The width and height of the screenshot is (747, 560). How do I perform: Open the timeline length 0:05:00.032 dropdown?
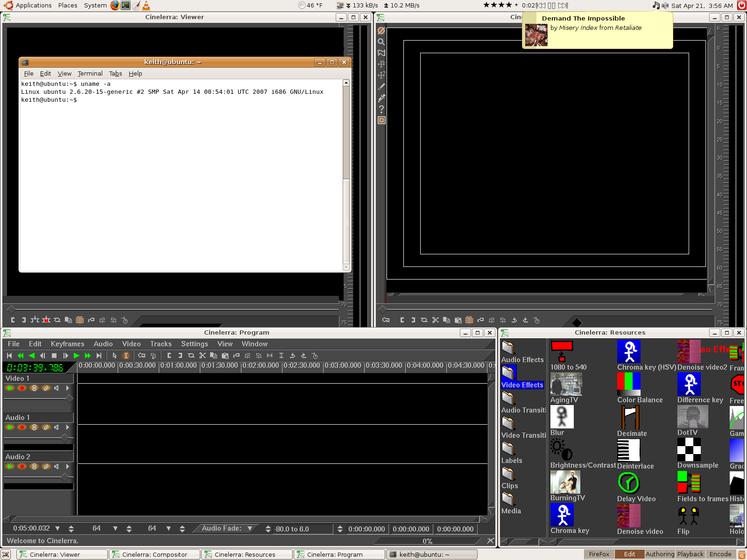pyautogui.click(x=57, y=529)
